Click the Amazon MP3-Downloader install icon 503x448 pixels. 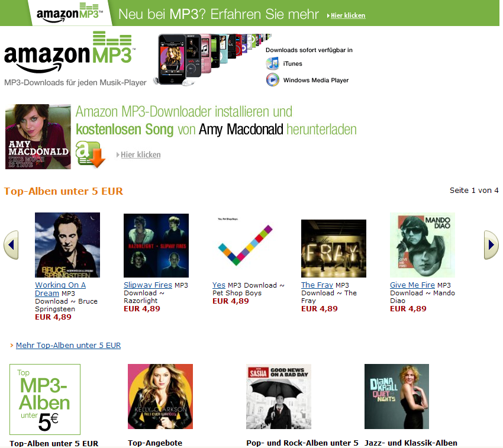91,154
